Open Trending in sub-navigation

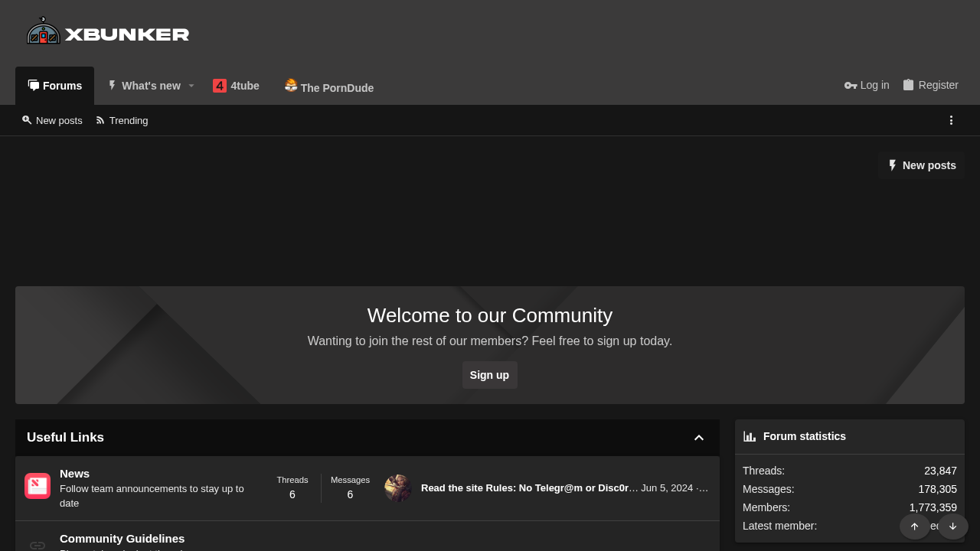coord(122,120)
